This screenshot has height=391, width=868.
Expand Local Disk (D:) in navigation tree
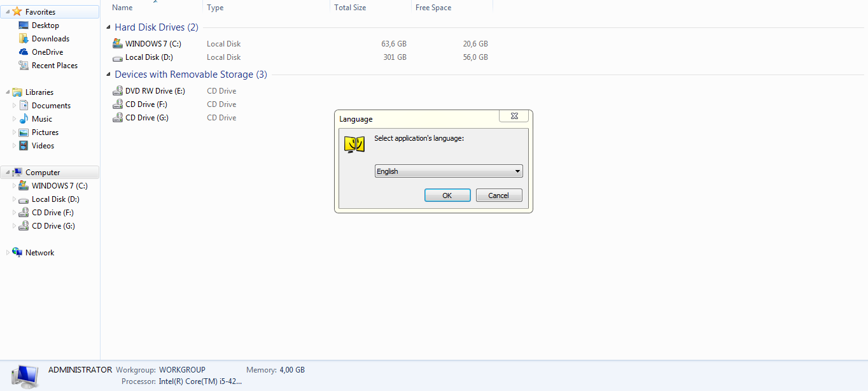point(15,199)
